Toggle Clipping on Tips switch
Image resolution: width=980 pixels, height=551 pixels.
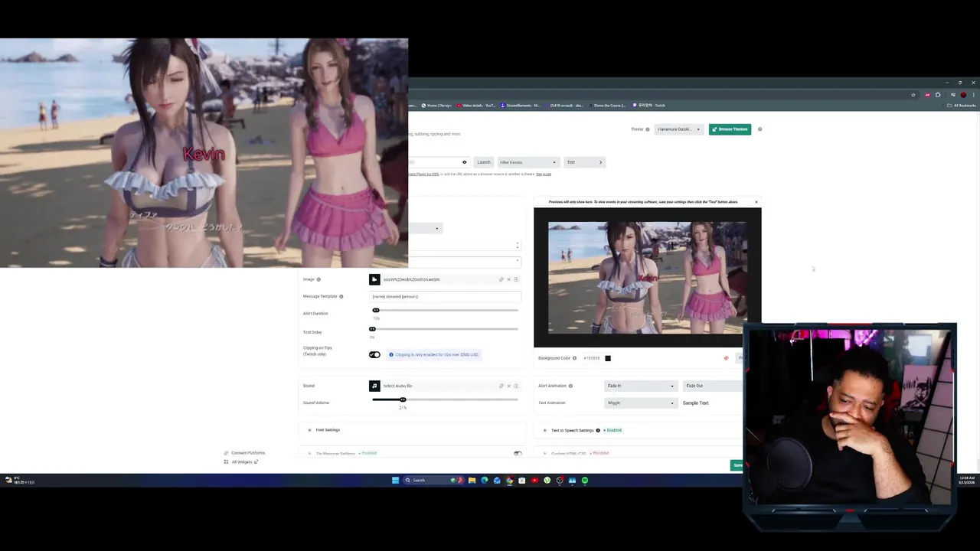(374, 354)
